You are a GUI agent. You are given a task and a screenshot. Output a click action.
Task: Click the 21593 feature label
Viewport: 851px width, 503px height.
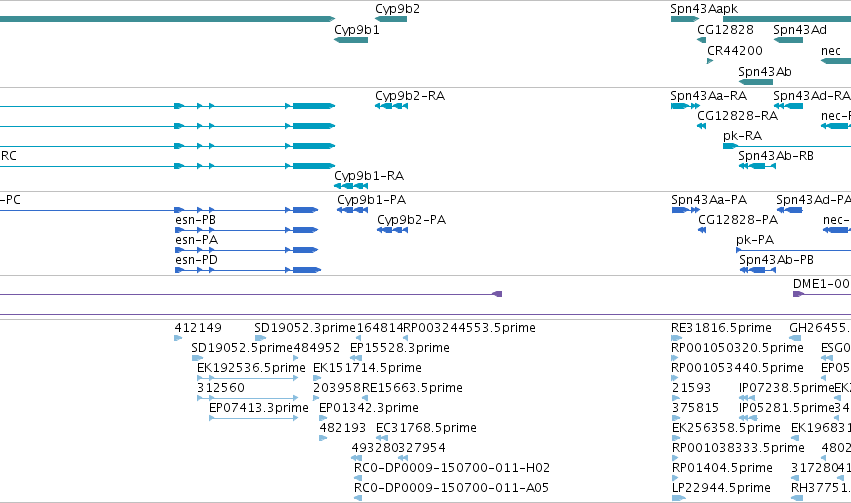click(x=691, y=388)
